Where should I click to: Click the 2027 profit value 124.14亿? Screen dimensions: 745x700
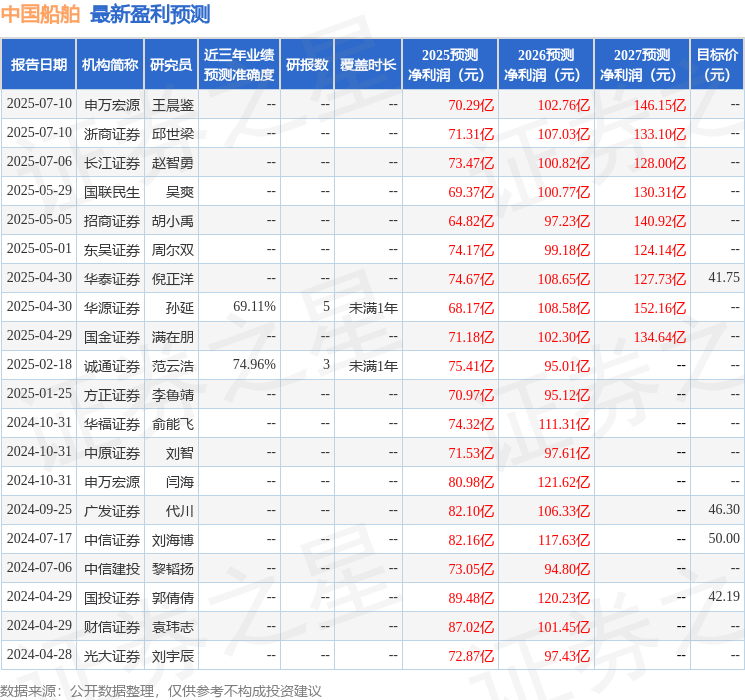pyautogui.click(x=660, y=250)
